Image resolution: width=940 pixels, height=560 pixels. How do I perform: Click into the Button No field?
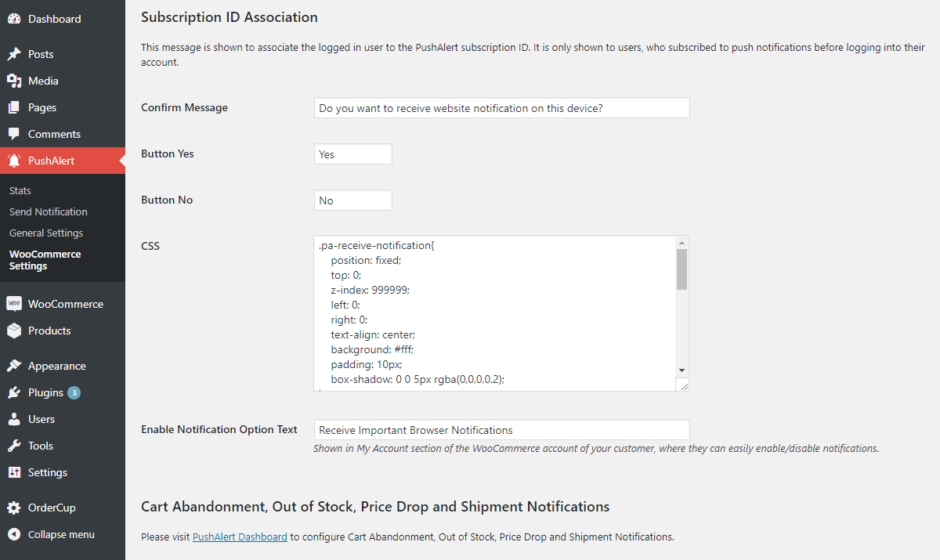[352, 201]
